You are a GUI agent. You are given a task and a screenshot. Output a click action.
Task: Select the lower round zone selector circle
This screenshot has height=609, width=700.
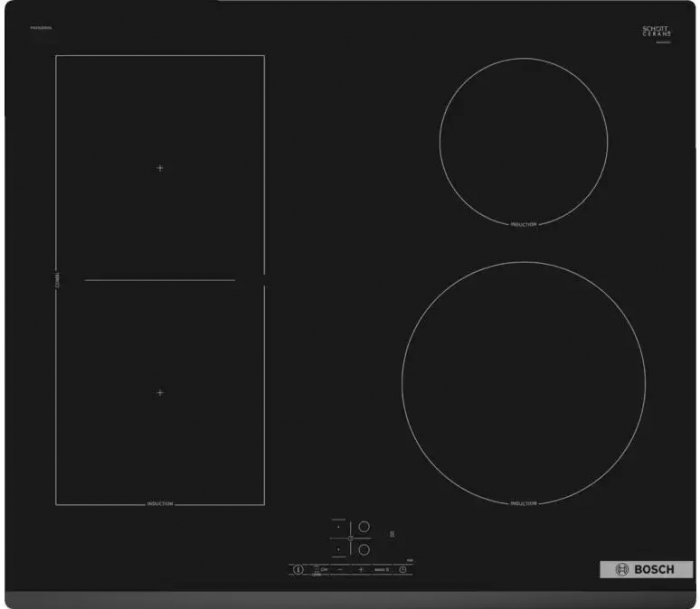click(364, 550)
